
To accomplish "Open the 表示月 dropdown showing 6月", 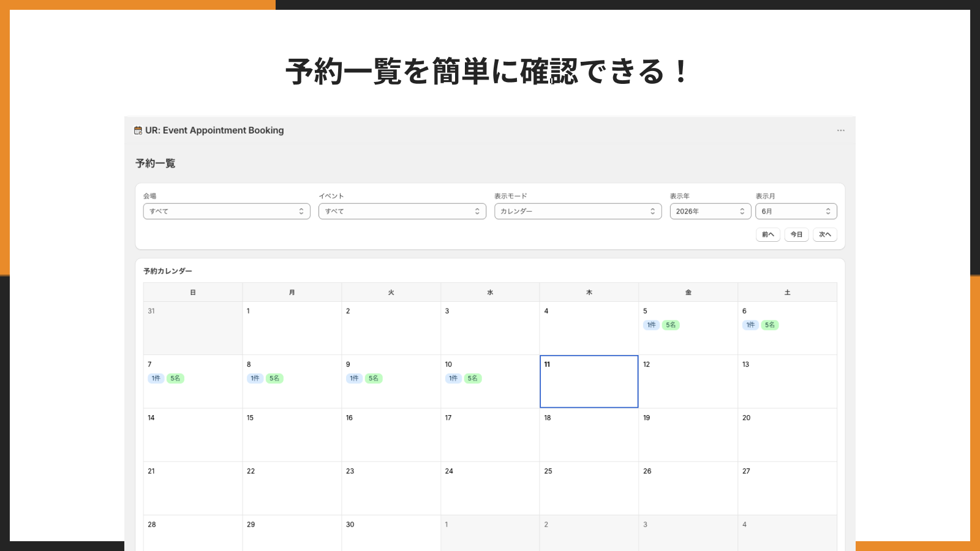I will tap(796, 211).
